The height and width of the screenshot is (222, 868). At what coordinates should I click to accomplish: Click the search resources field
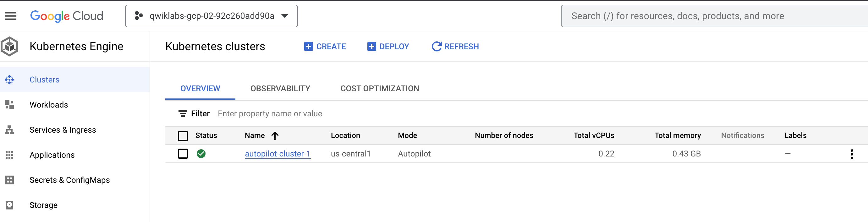(714, 16)
